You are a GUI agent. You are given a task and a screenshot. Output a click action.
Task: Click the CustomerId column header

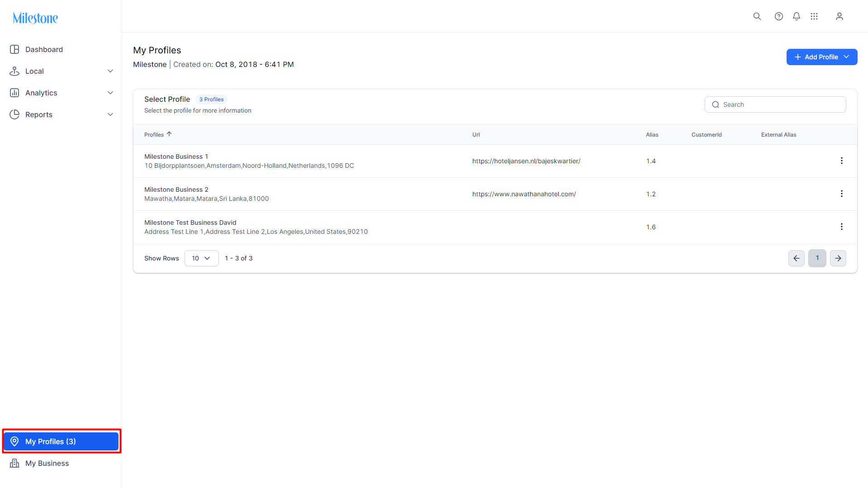click(707, 135)
